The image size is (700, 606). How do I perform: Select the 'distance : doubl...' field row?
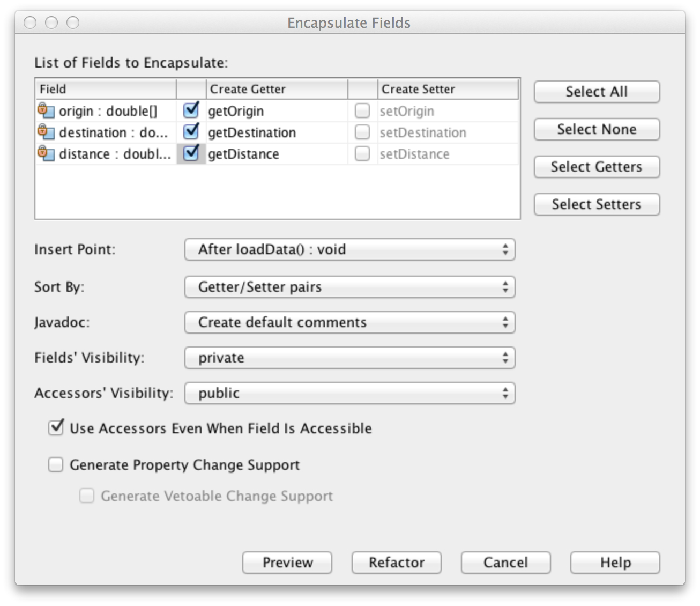[x=106, y=154]
